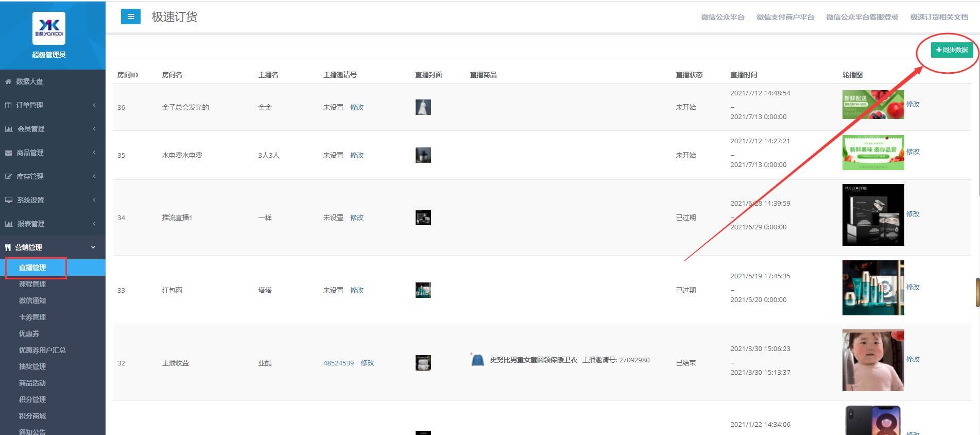Viewport: 980px width, 435px height.
Task: Expand the 系统设置 menu arrow
Action: click(x=94, y=200)
